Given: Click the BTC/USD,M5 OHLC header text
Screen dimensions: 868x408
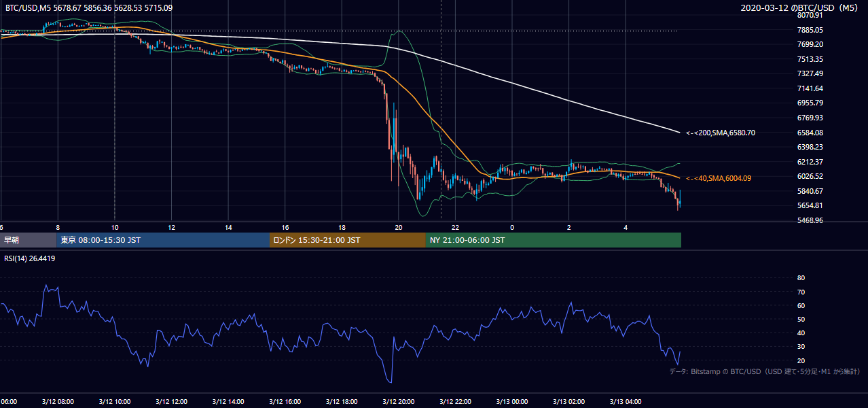Looking at the screenshot, I should pyautogui.click(x=89, y=8).
